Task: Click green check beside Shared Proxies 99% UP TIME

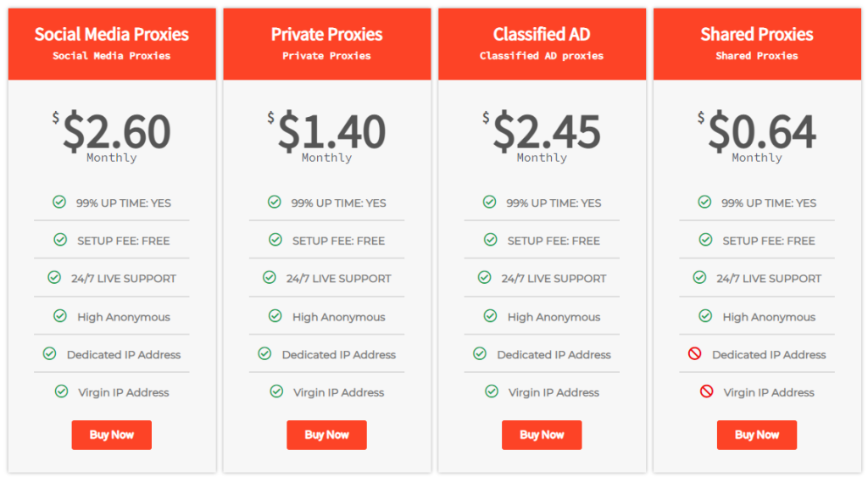Action: [704, 202]
